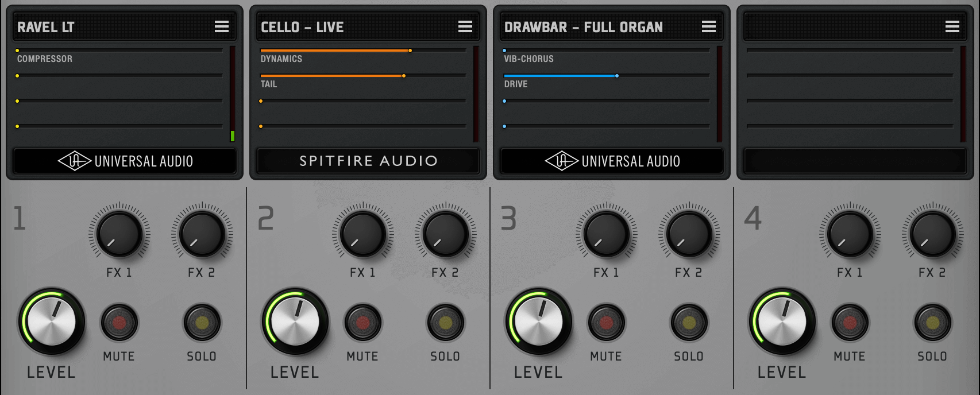Click Universal Audio banner under Ravel LT
The width and height of the screenshot is (980, 395).
coord(125,161)
